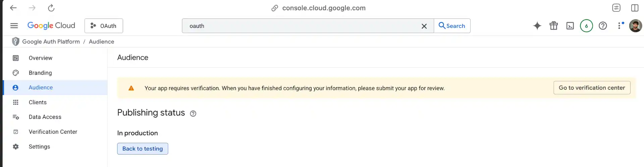Open the hamburger navigation menu

[x=14, y=26]
